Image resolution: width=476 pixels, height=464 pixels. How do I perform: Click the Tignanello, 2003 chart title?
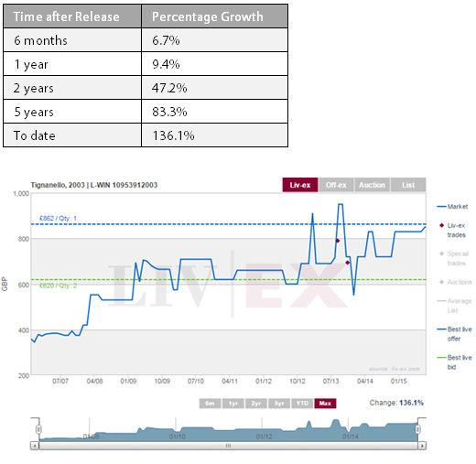94,185
